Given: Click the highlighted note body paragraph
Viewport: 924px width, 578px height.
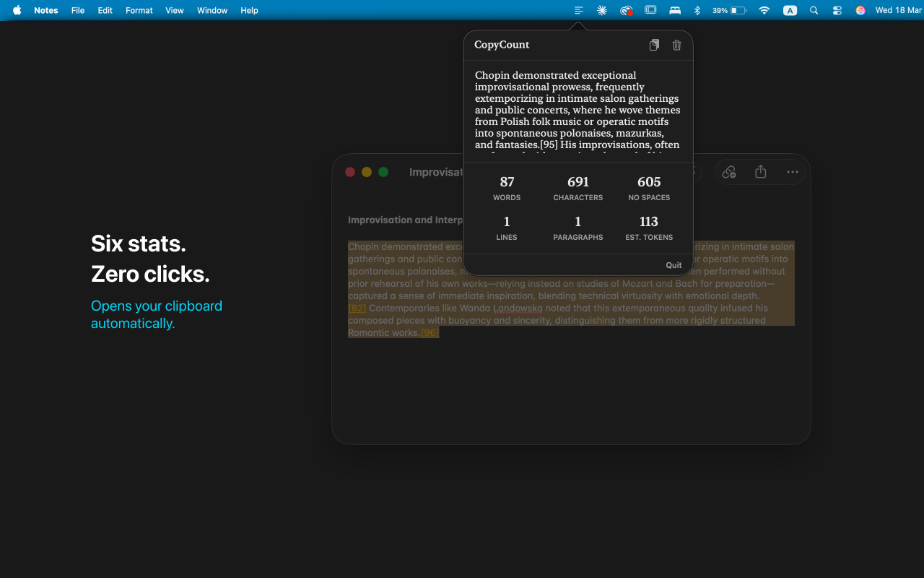Looking at the screenshot, I should 571,290.
